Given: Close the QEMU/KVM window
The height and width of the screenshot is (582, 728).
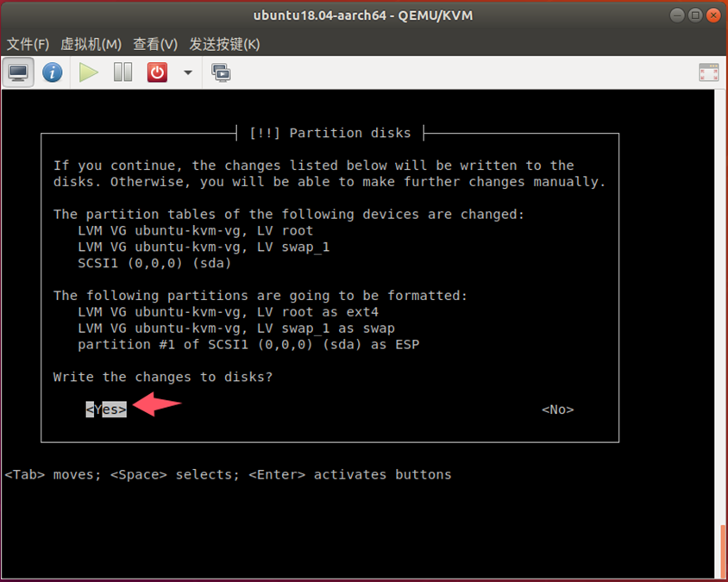Looking at the screenshot, I should tap(713, 16).
